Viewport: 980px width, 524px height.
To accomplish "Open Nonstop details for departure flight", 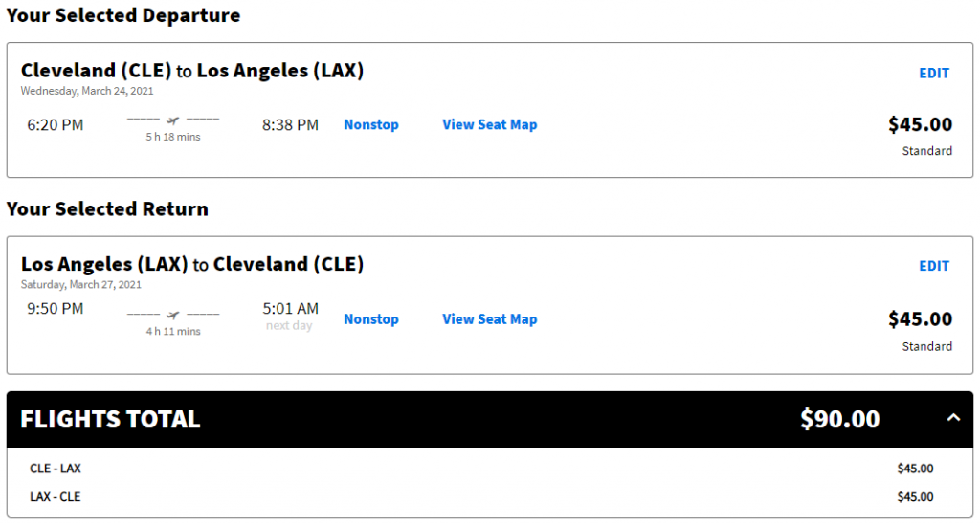I will tap(371, 124).
